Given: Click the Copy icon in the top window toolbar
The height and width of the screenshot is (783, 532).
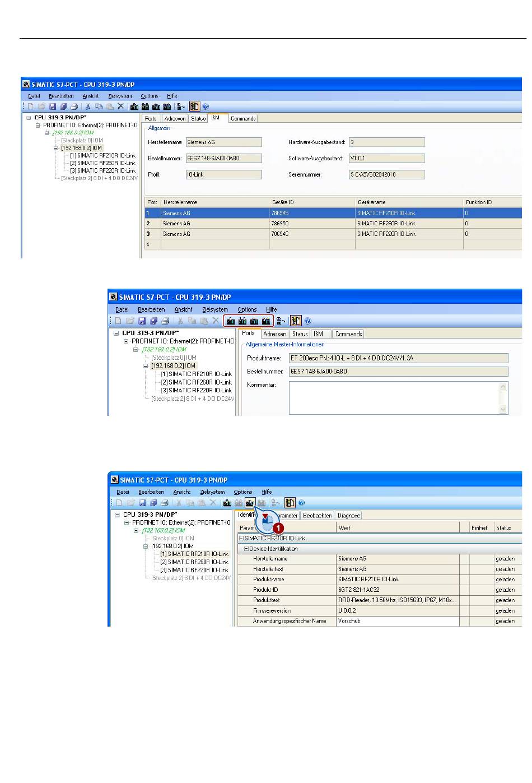Looking at the screenshot, I should click(99, 106).
